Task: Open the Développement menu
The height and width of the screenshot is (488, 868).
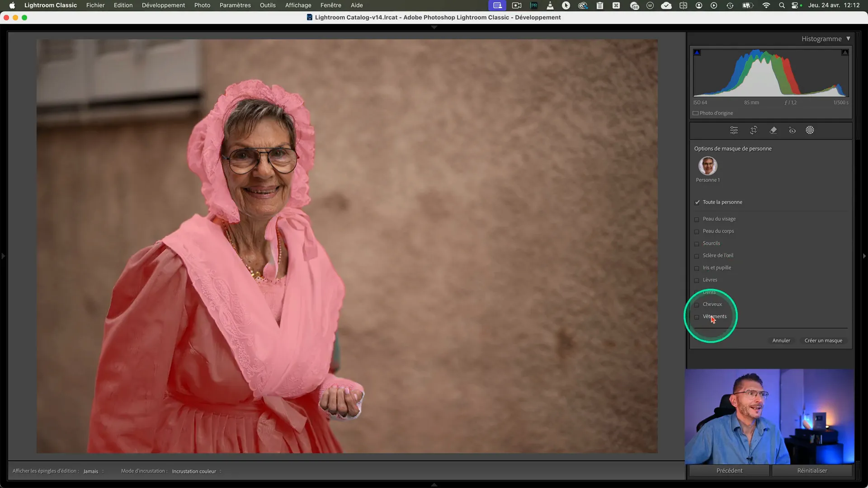Action: 163,5
